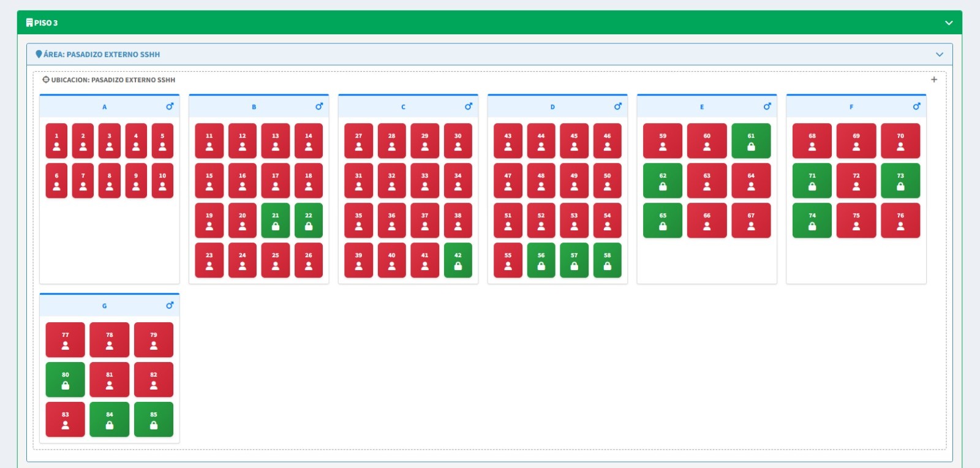Select available locker 80 in block G
Image resolution: width=980 pixels, height=468 pixels.
tap(66, 380)
